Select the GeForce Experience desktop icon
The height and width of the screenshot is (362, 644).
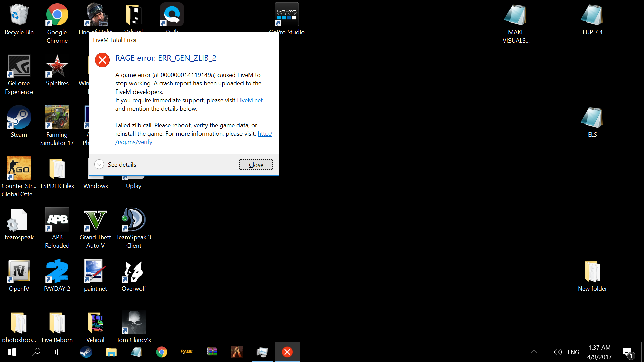[x=19, y=75]
